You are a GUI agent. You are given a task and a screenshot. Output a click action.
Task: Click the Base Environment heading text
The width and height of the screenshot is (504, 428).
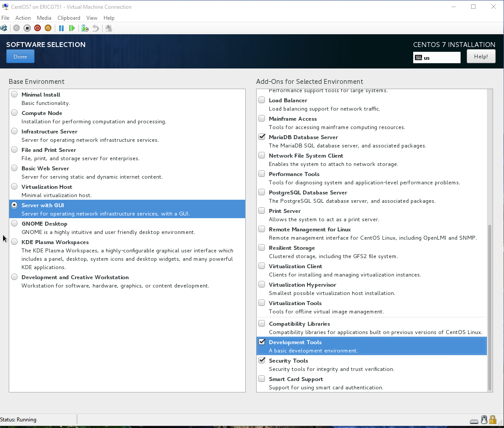[x=37, y=81]
